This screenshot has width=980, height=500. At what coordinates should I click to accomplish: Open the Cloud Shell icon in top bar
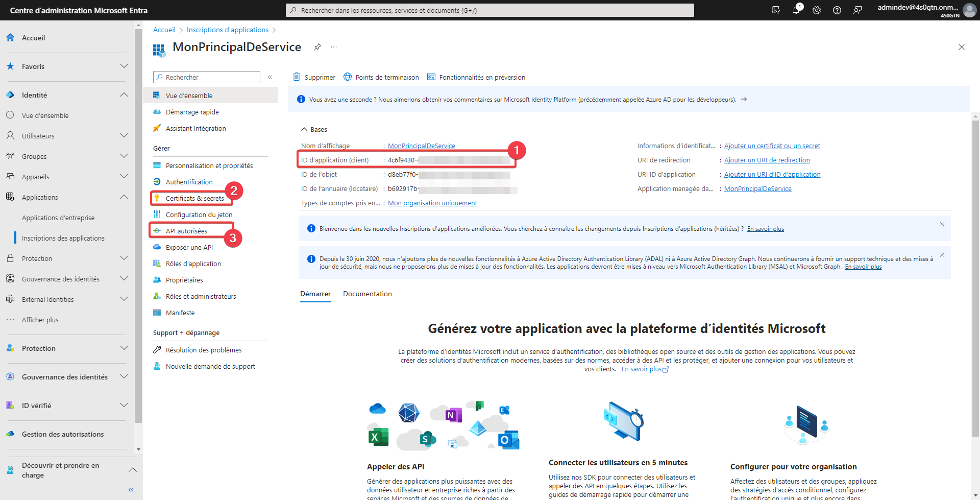click(x=776, y=10)
